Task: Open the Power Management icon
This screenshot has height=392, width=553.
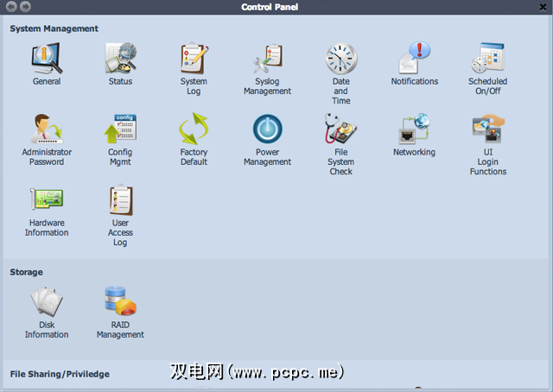Action: 267,129
